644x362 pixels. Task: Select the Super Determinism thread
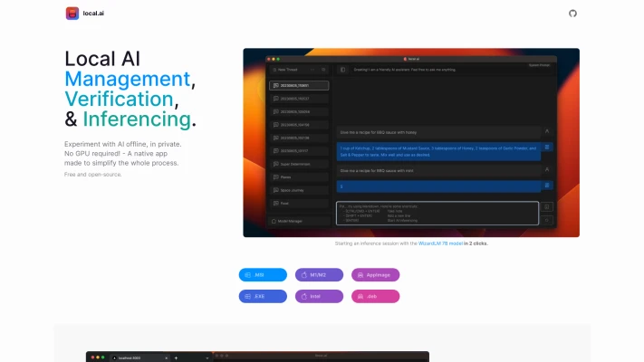[299, 164]
